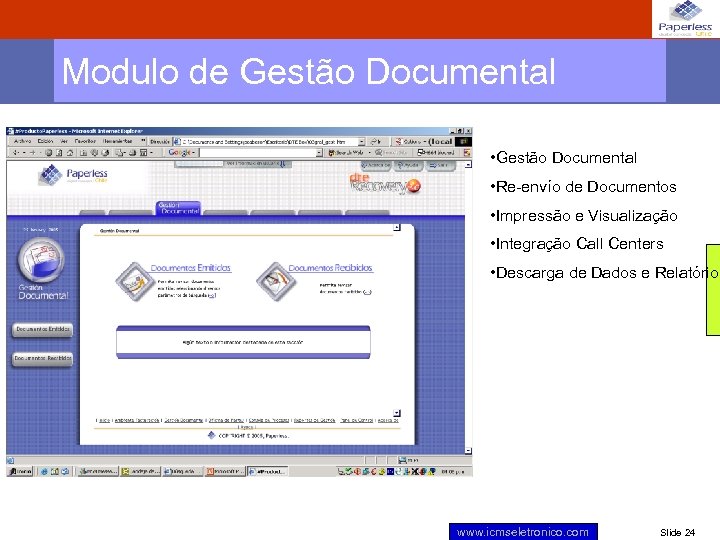Click the Favorites toolbar icon
The image size is (720, 540).
tap(94, 153)
